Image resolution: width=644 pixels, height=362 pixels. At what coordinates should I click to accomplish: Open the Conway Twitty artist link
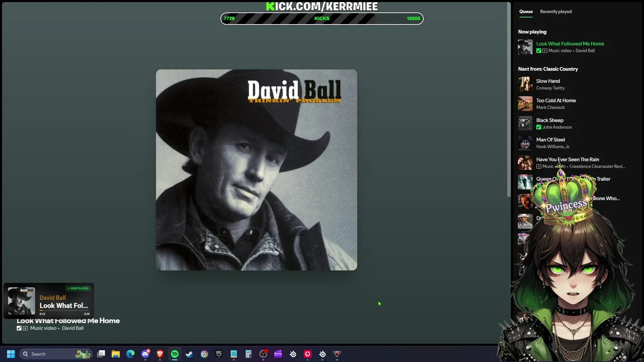click(550, 88)
